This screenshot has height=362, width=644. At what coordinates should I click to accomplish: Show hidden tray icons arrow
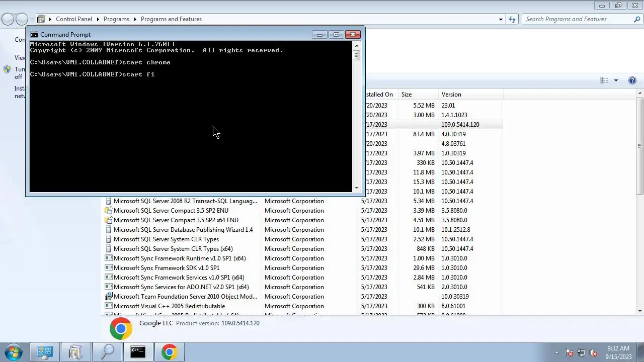pos(556,353)
